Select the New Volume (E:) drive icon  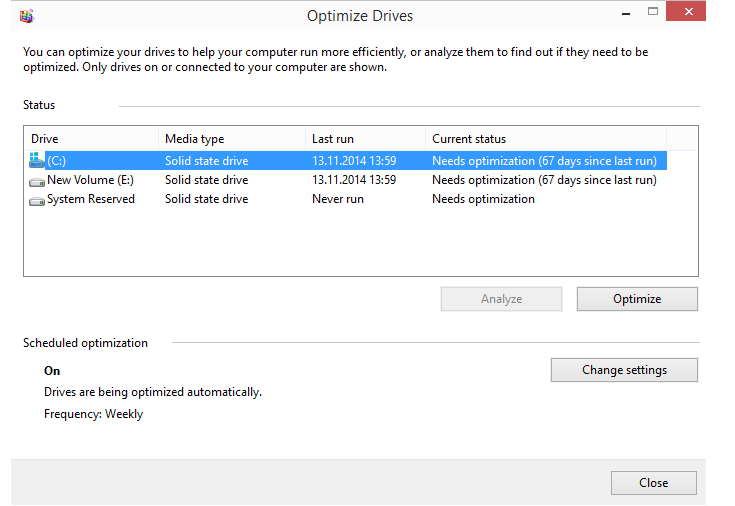click(x=37, y=181)
